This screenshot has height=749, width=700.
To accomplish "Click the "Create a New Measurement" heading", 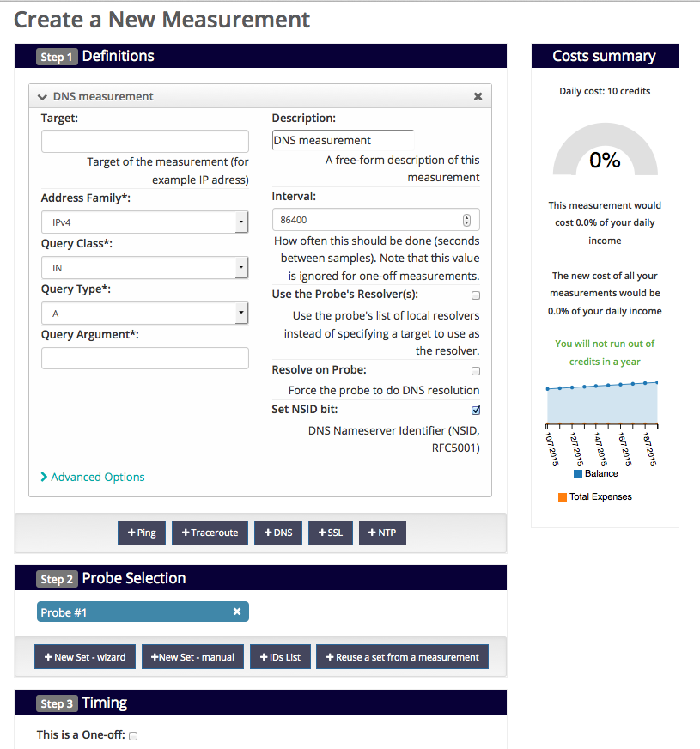I will pos(161,20).
